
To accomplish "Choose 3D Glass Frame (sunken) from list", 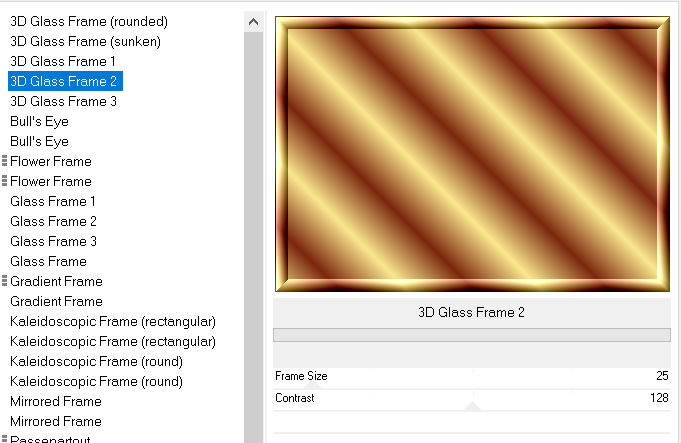I will 85,41.
